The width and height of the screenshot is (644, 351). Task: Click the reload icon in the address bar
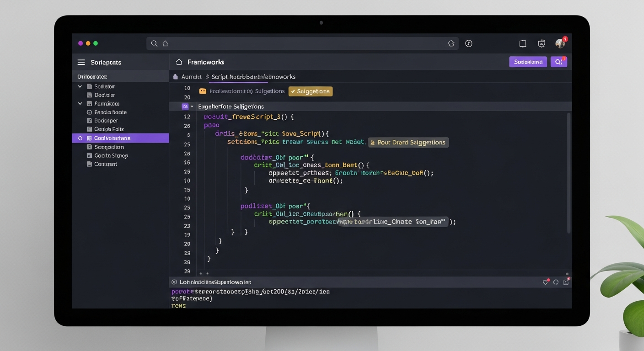click(451, 43)
